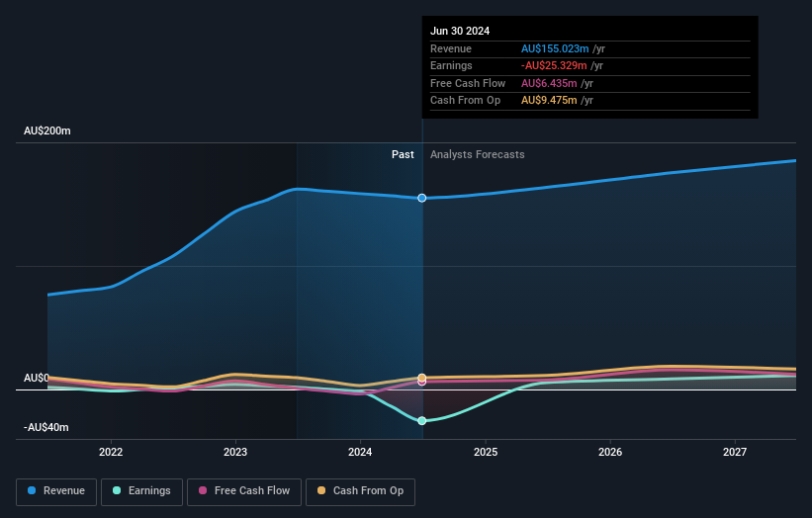
Task: Click the 2024 x-axis label
Action: point(360,452)
